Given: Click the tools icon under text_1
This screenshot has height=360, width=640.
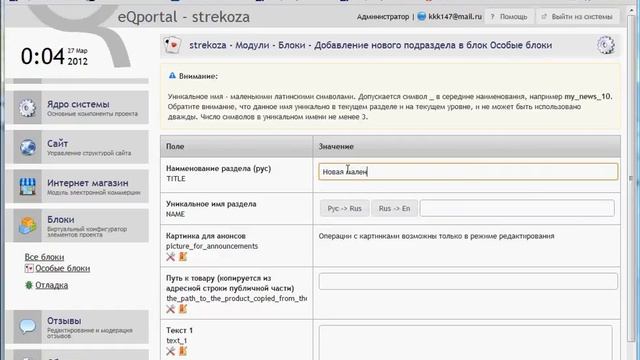Looking at the screenshot, I should point(171,351).
